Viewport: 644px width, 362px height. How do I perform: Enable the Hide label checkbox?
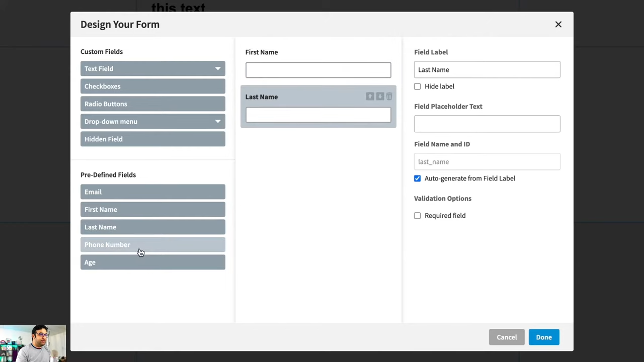[x=417, y=86]
